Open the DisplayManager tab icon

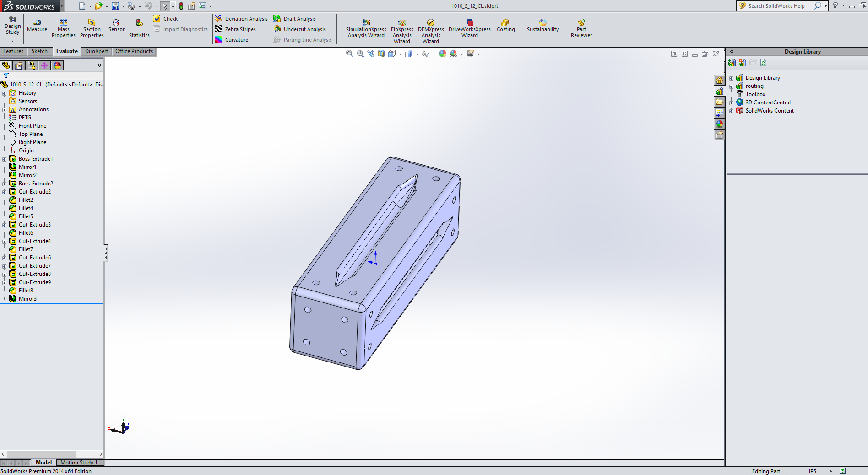[x=57, y=65]
